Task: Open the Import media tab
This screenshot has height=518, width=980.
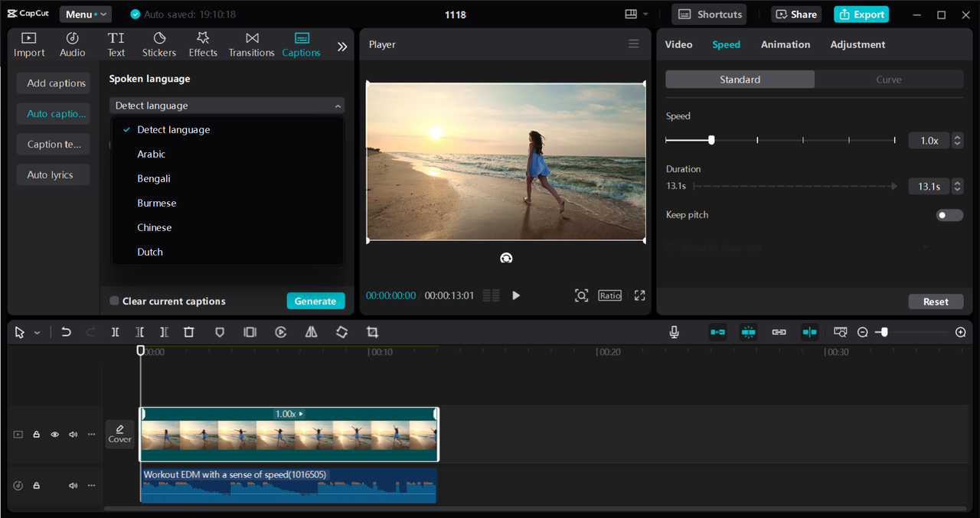Action: pyautogui.click(x=29, y=44)
